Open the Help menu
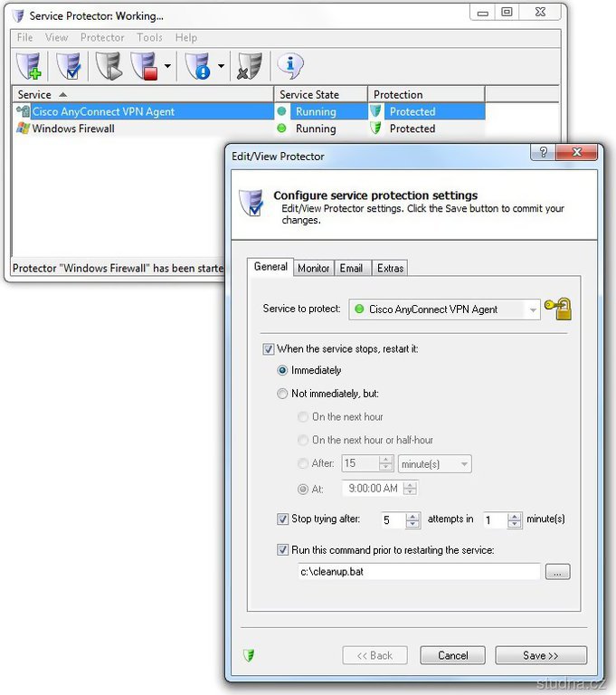Image resolution: width=616 pixels, height=695 pixels. tap(185, 38)
